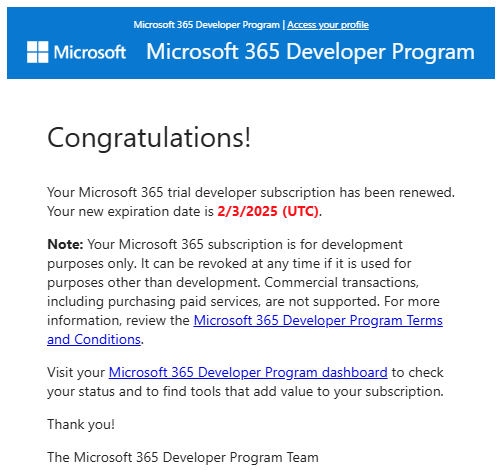Screen dimensions: 503x470
Task: Open the Access your profile link
Action: tap(328, 25)
